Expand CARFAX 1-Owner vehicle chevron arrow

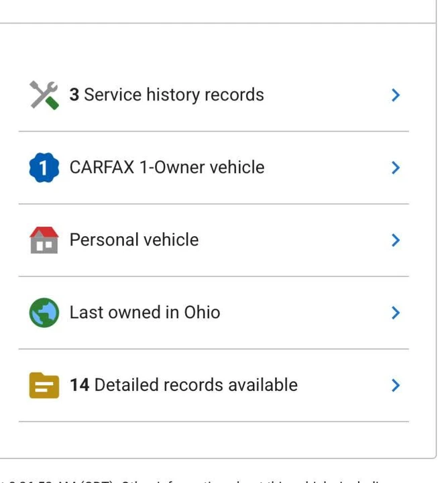pyautogui.click(x=396, y=168)
